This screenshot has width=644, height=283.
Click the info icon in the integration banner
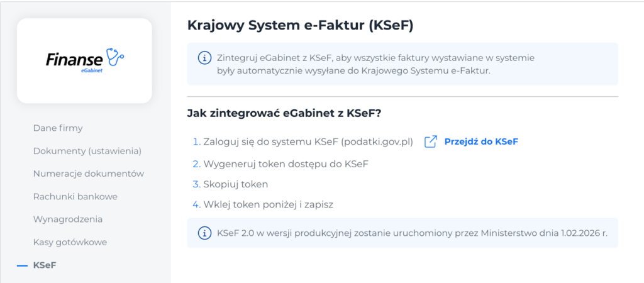coord(204,58)
